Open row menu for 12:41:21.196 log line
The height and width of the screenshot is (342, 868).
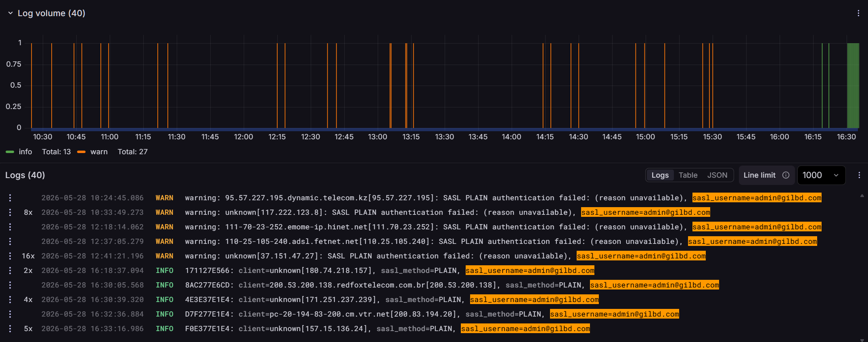(10, 256)
